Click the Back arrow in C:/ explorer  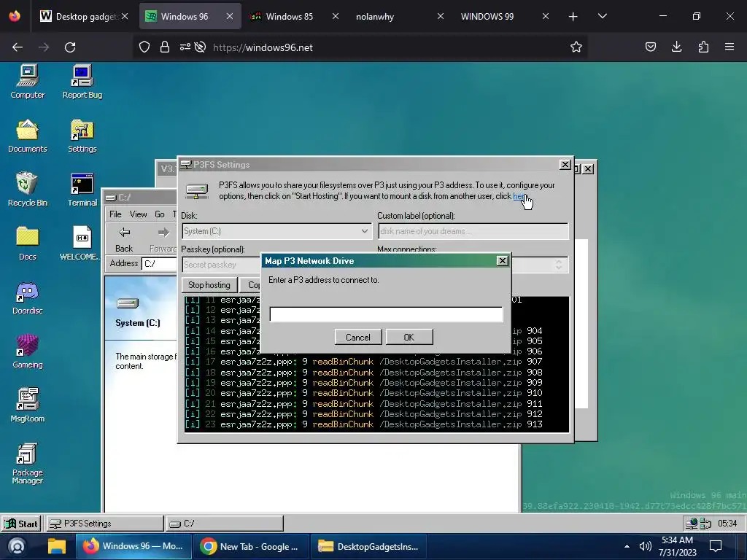coord(124,239)
